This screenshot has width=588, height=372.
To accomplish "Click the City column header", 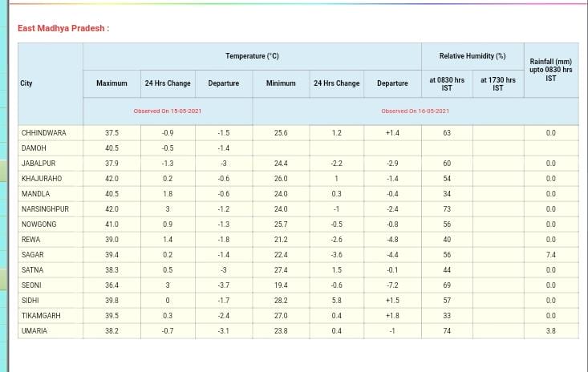I will pyautogui.click(x=26, y=83).
